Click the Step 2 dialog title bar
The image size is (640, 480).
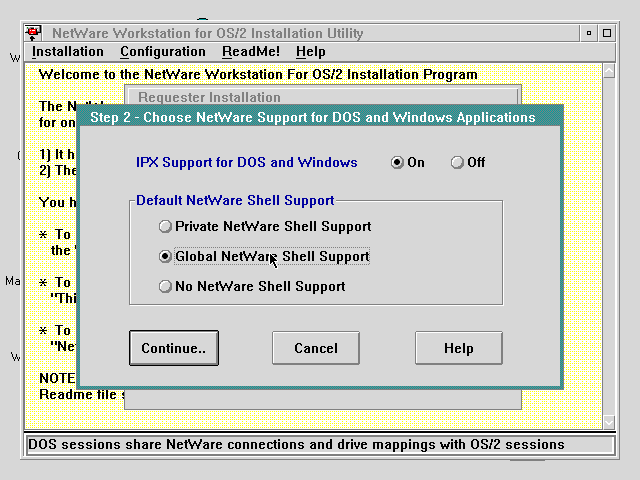320,118
